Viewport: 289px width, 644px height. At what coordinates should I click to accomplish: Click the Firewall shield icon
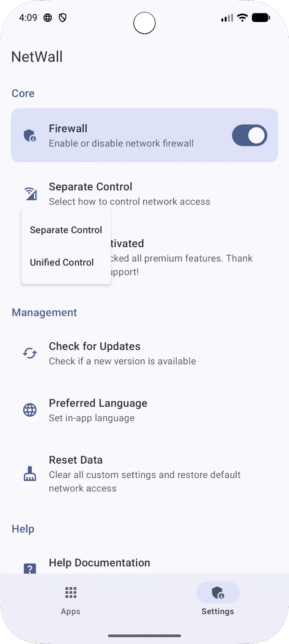(x=30, y=135)
